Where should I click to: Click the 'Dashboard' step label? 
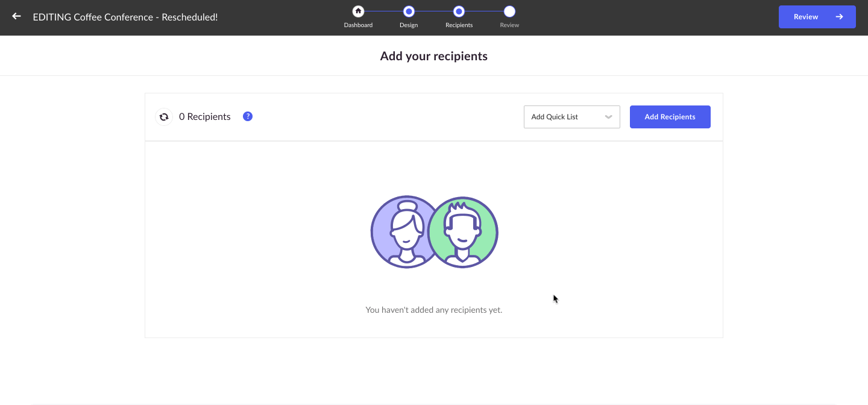click(358, 25)
